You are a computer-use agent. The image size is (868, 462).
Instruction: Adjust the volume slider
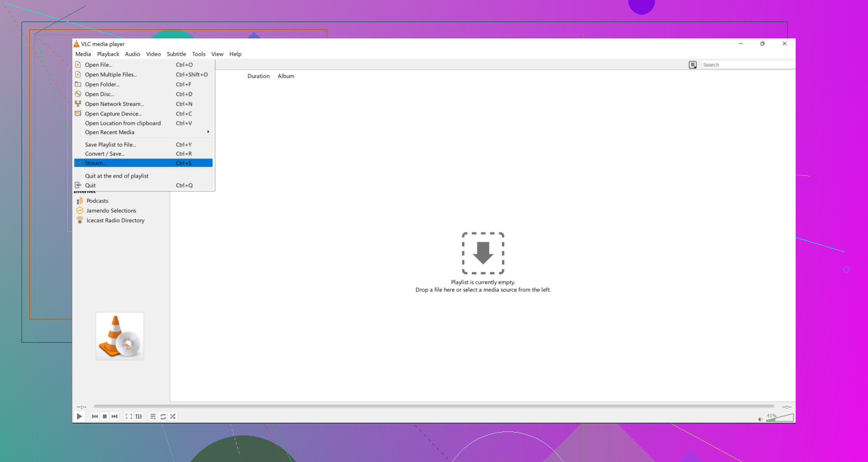pyautogui.click(x=780, y=417)
